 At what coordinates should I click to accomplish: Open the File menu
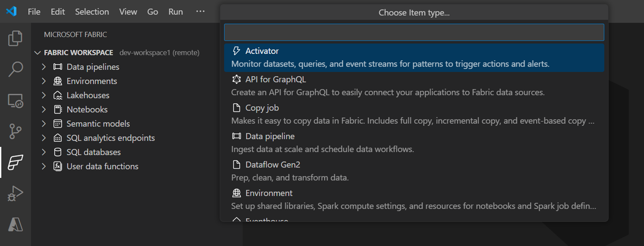point(34,11)
